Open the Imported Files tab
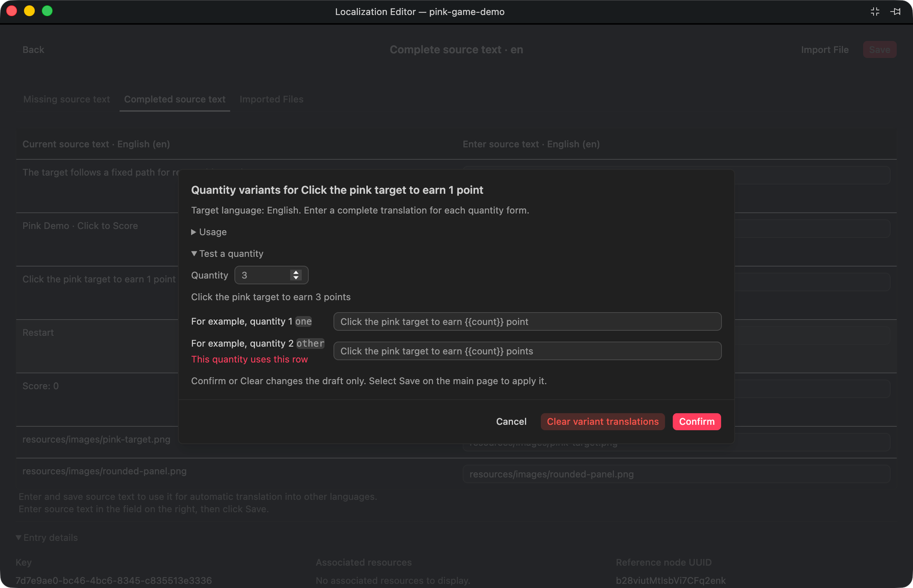The width and height of the screenshot is (913, 588). point(271,99)
